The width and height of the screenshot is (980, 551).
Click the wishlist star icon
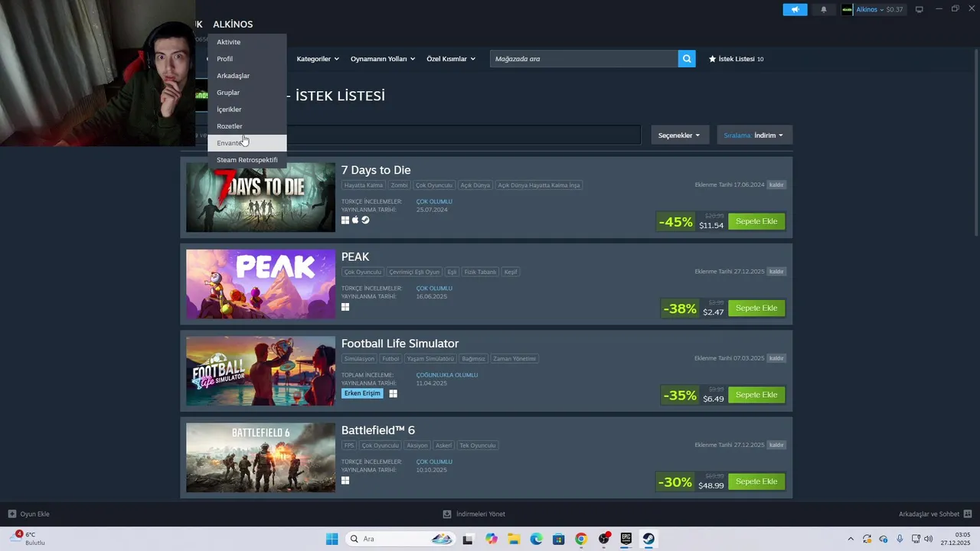[712, 59]
